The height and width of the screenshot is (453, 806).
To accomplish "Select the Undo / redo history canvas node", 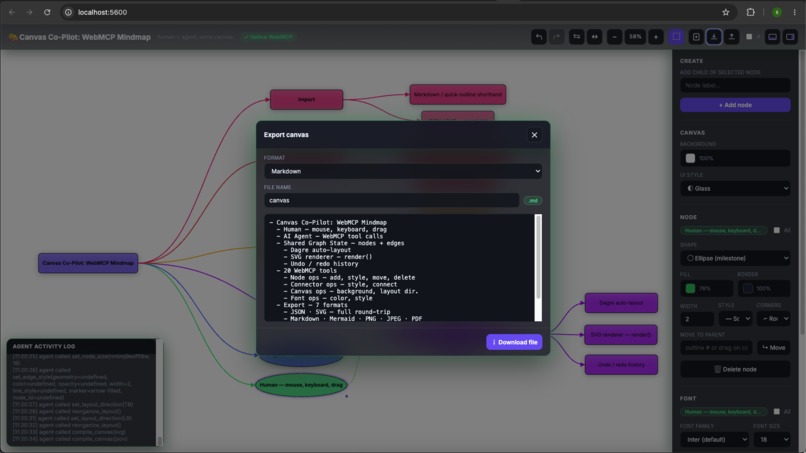I will click(x=621, y=365).
